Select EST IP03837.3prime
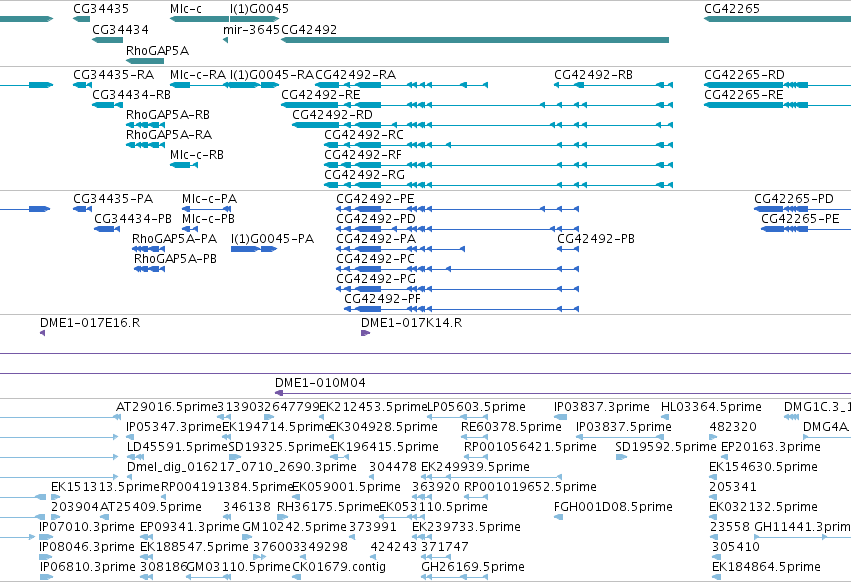Viewport: 851px width, 582px height. tap(561, 417)
